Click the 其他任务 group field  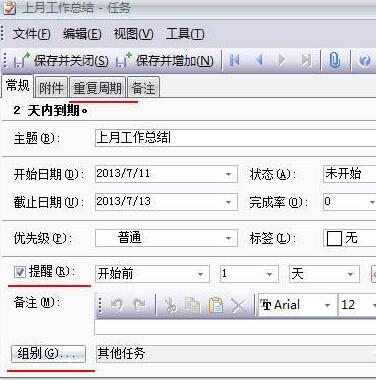(235, 354)
